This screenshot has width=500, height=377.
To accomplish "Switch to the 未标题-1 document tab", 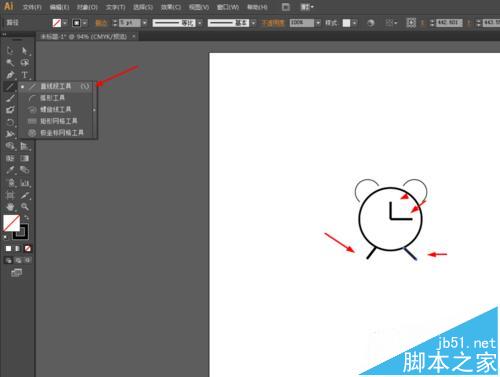I will coord(83,36).
